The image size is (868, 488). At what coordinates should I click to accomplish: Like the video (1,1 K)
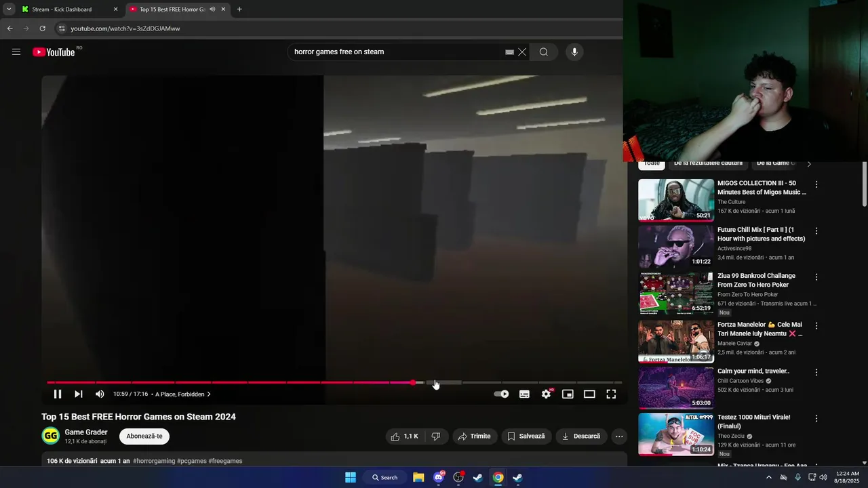point(405,436)
